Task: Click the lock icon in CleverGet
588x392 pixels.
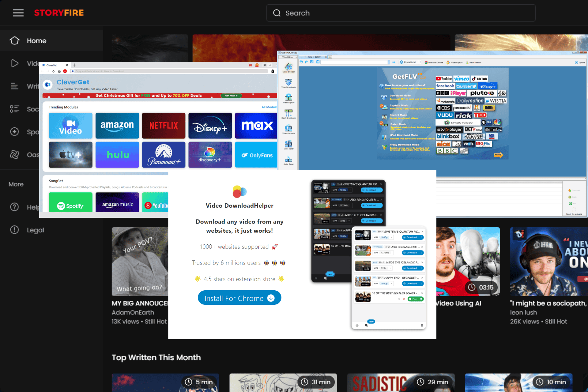Action: [273, 71]
